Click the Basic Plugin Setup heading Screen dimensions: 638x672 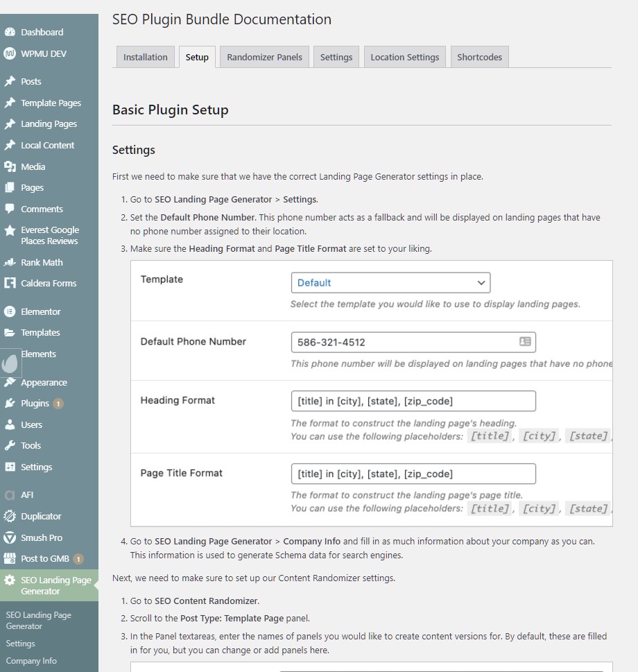[x=170, y=110]
